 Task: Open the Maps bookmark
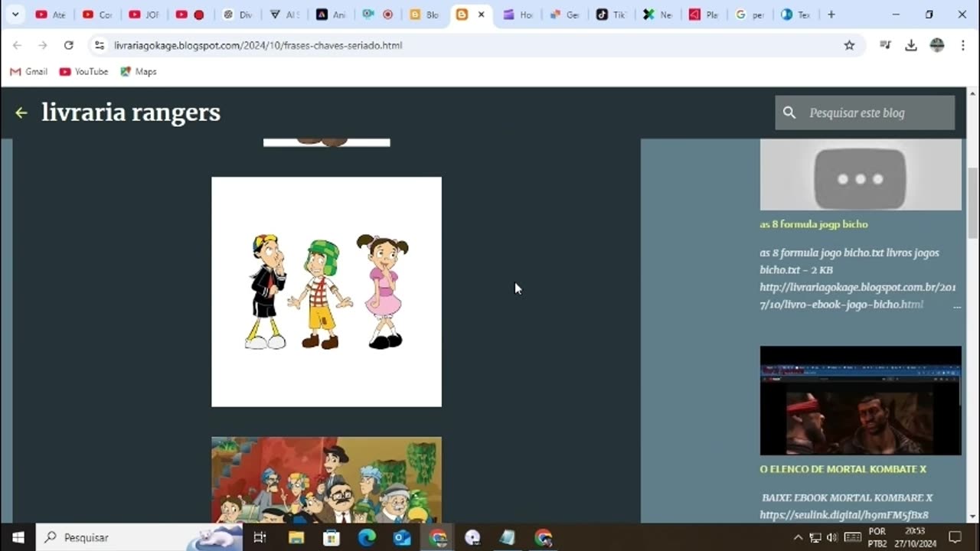pos(138,71)
